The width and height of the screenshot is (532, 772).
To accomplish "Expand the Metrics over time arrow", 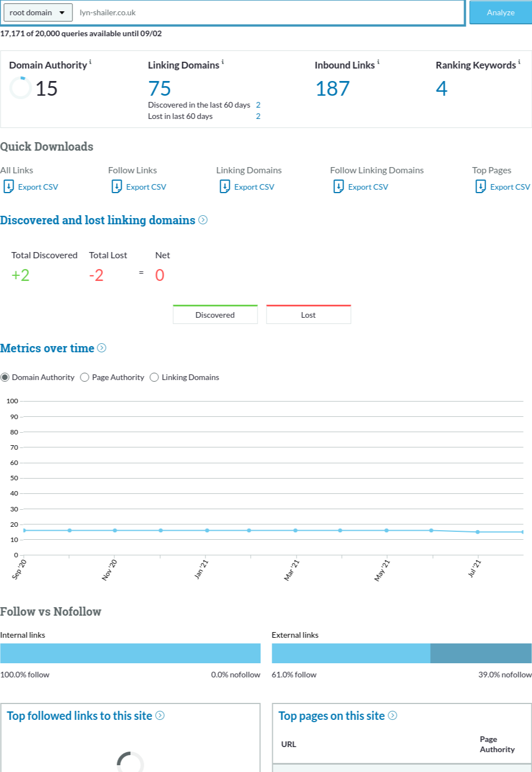I will [102, 348].
